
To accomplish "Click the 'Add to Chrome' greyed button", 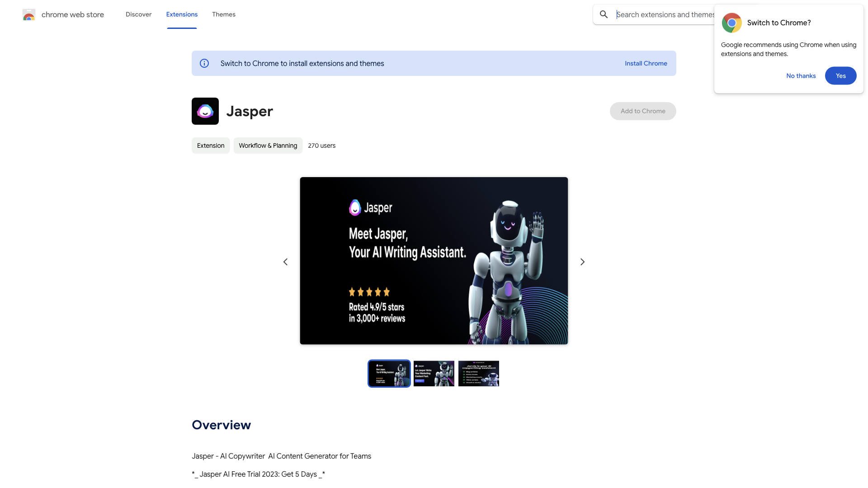I will pyautogui.click(x=643, y=111).
